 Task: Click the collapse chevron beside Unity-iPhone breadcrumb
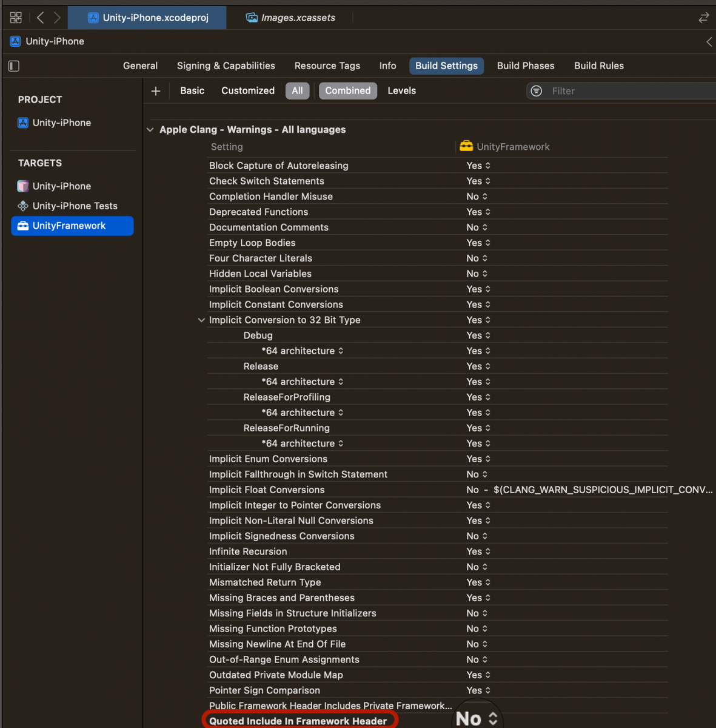coord(709,41)
